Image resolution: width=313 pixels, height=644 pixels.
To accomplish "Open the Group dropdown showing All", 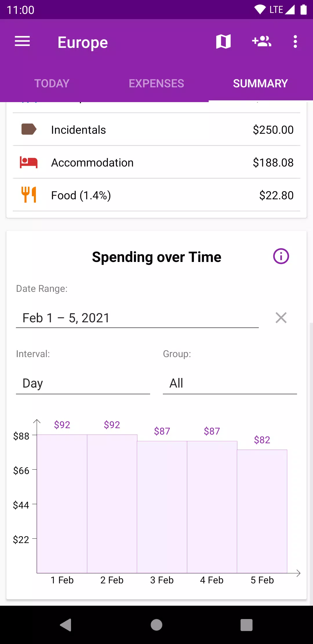I will [x=230, y=383].
